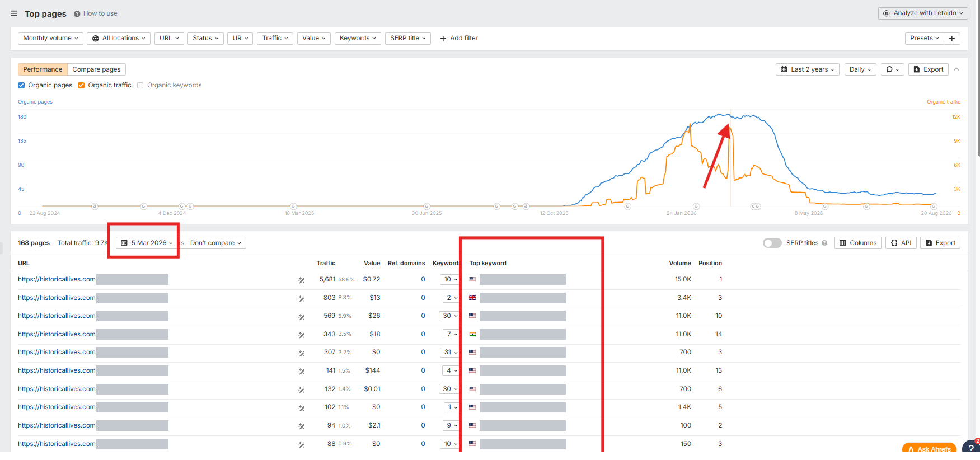Open the URL filter dropdown
This screenshot has height=460, width=980.
[x=169, y=38]
